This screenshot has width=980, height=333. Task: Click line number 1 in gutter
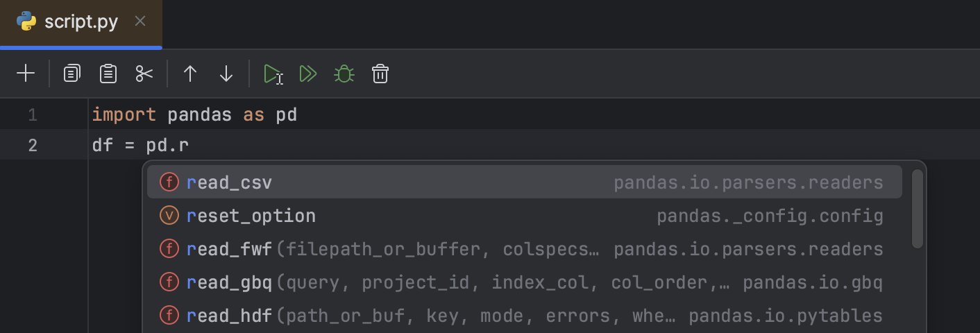tap(33, 114)
